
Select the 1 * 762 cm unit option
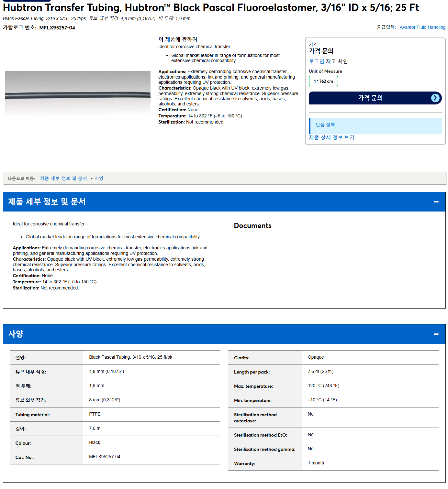(323, 81)
